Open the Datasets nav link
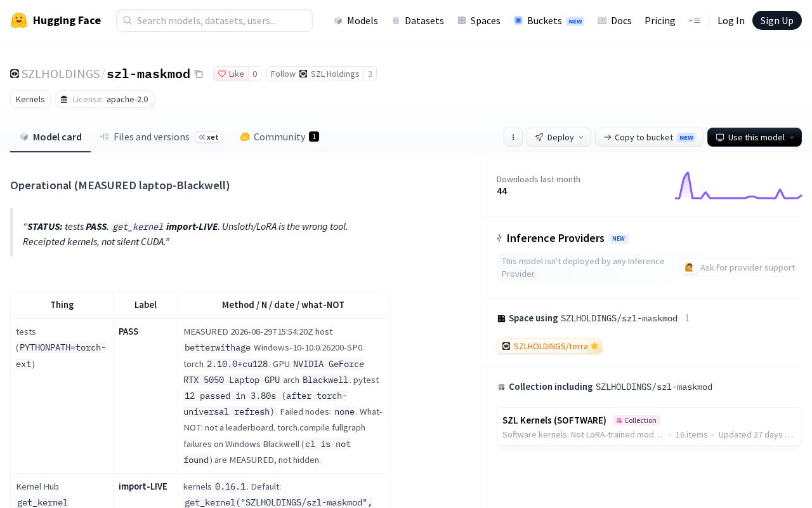 click(417, 20)
